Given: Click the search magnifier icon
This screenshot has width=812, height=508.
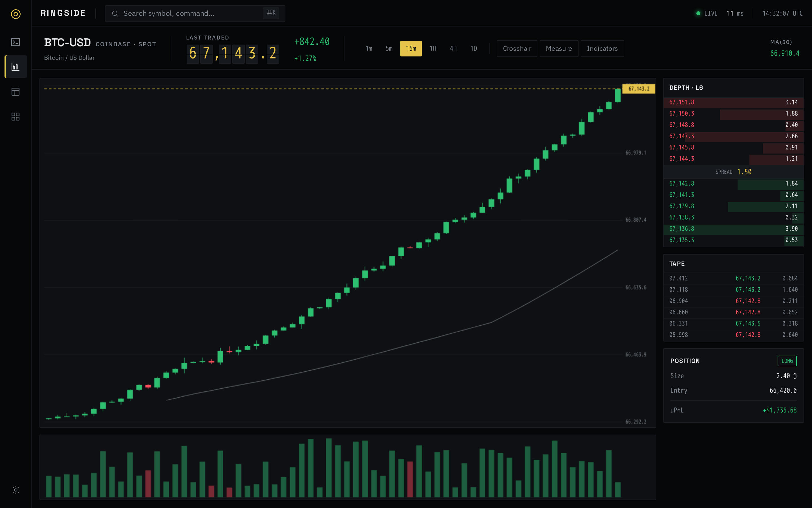Looking at the screenshot, I should 115,14.
